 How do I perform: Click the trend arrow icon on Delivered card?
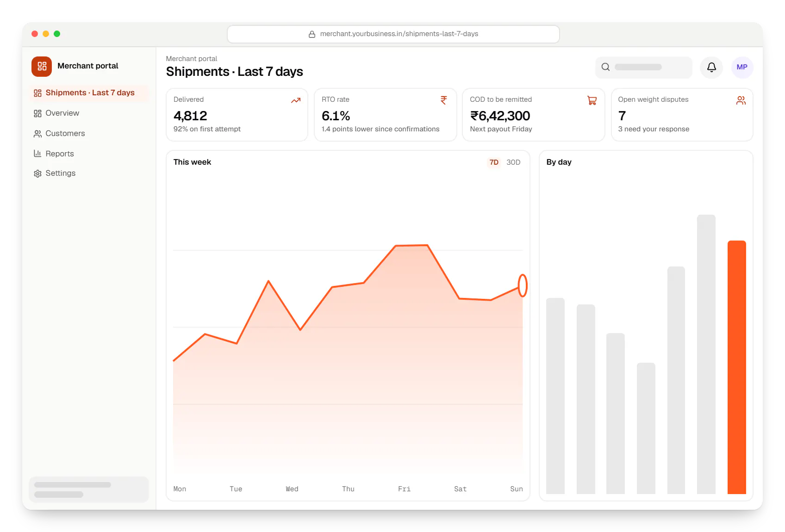coord(296,100)
